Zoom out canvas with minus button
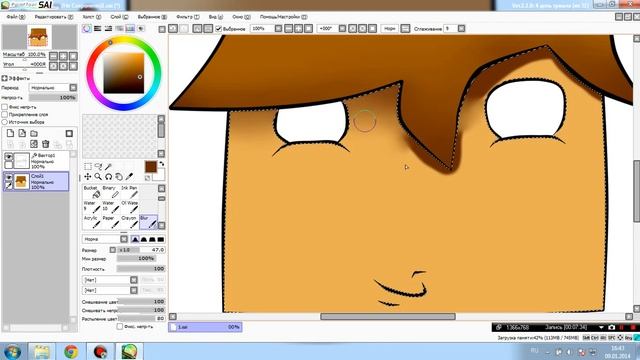Screen dimensions: 640x360 (289, 29)
